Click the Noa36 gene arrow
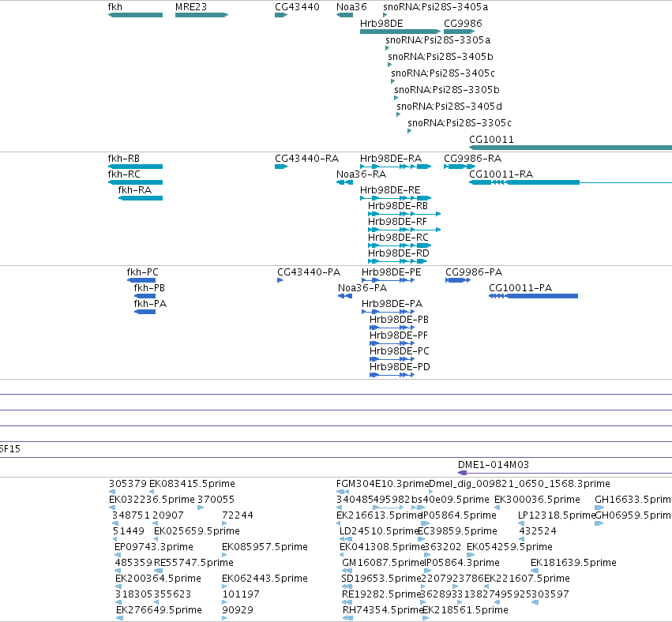The height and width of the screenshot is (622, 672). (344, 15)
